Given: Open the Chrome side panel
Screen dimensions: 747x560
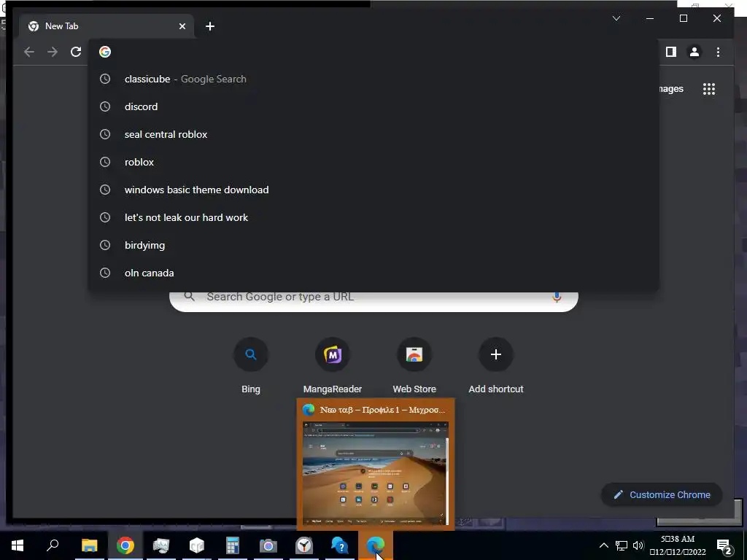Looking at the screenshot, I should 671,52.
